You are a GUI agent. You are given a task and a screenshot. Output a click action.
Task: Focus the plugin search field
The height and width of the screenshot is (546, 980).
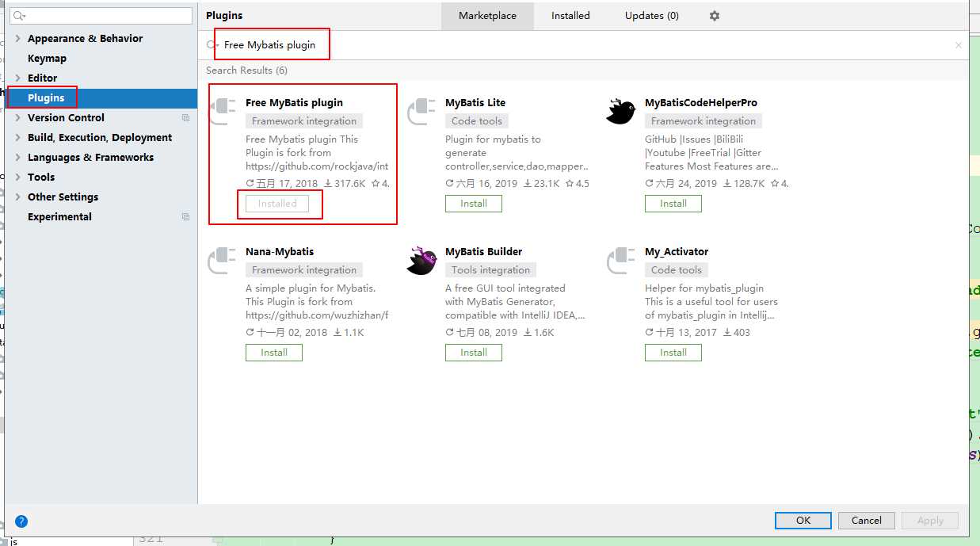click(x=582, y=45)
